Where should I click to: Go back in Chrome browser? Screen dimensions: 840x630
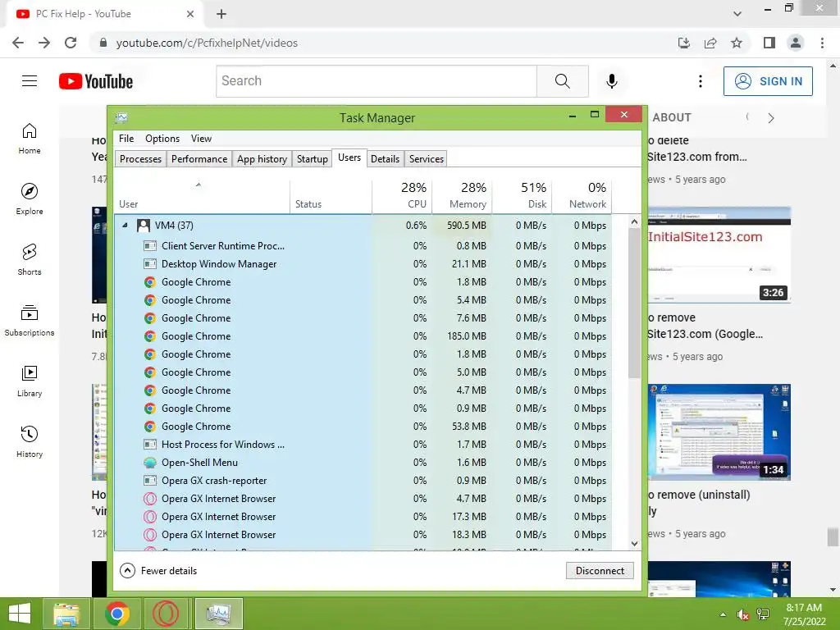pos(18,43)
